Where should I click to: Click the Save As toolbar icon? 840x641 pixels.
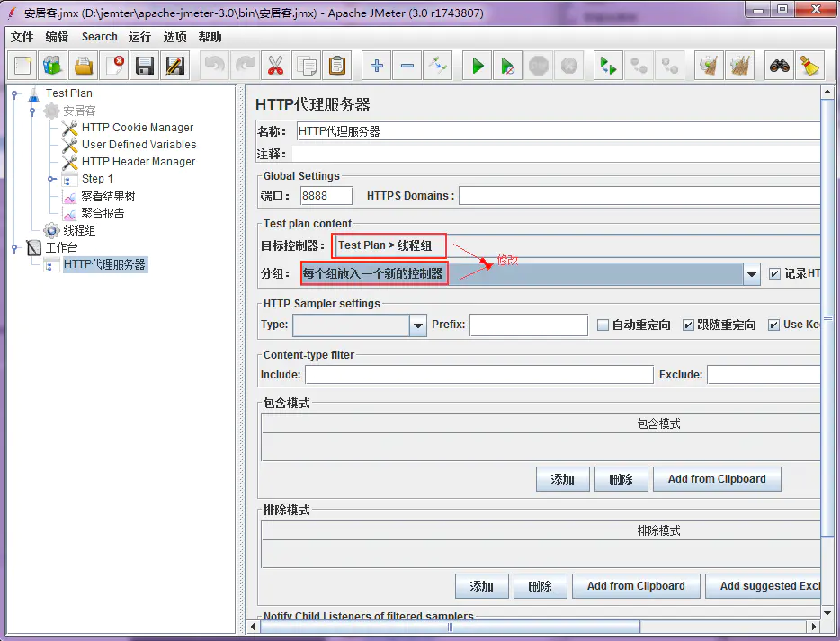[175, 66]
